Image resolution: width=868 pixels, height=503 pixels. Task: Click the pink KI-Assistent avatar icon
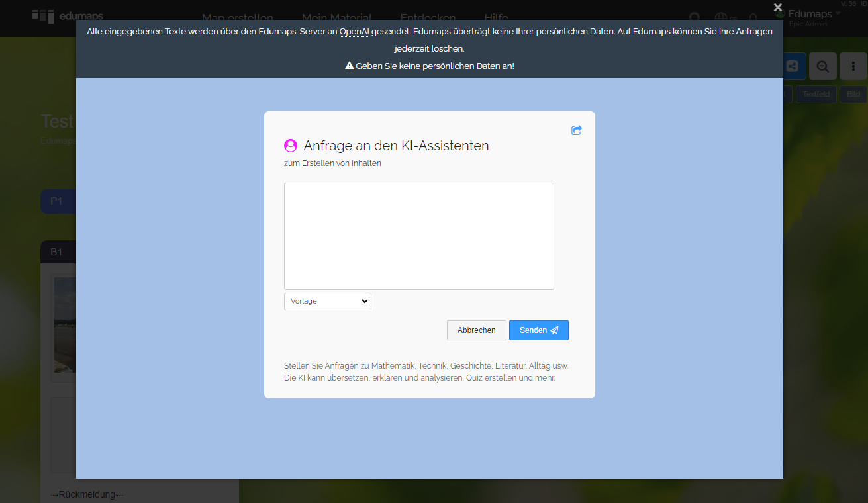click(x=291, y=146)
